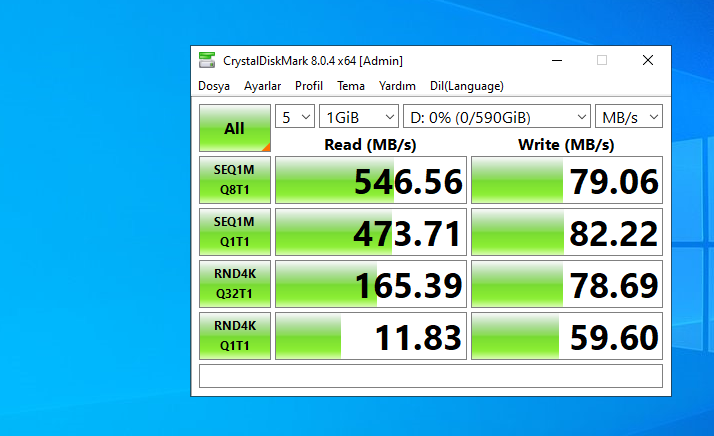Open the Profil menu
This screenshot has height=436, width=714.
pos(309,86)
